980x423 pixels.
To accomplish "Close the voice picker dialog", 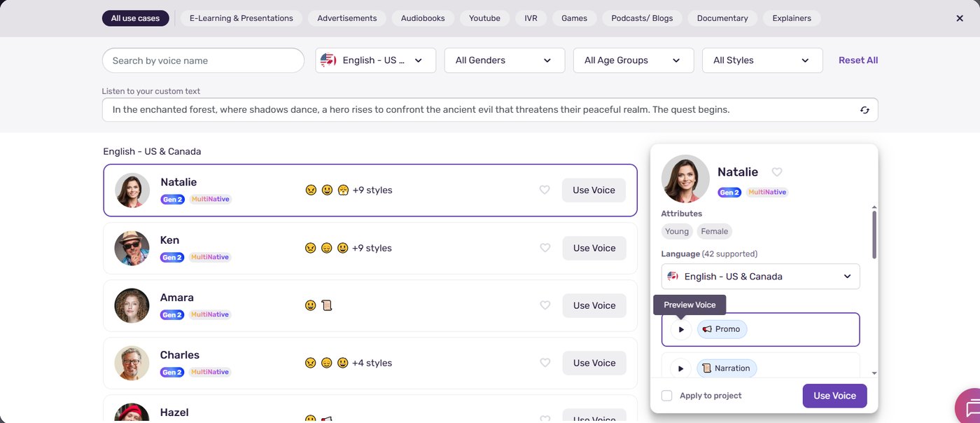I will 960,18.
